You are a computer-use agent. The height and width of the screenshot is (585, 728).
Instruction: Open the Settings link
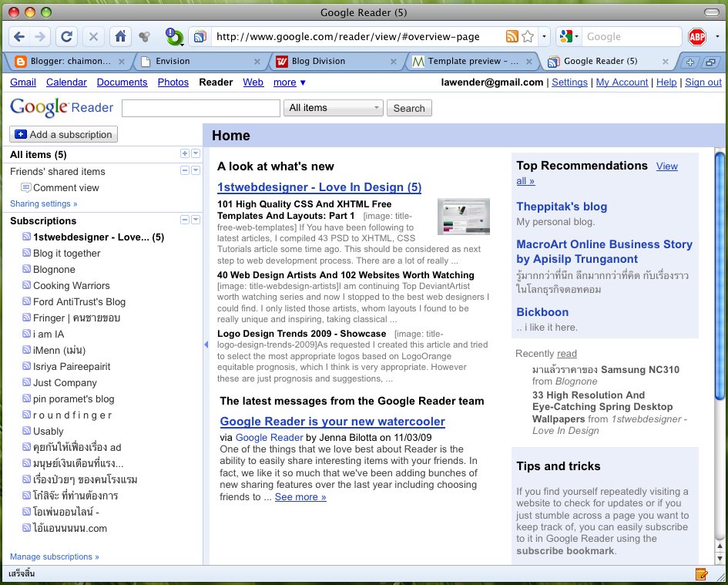coord(569,82)
